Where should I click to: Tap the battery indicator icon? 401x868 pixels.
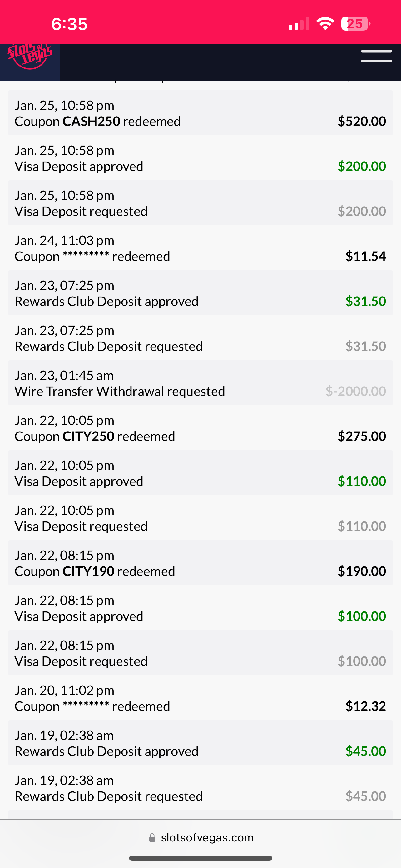355,24
